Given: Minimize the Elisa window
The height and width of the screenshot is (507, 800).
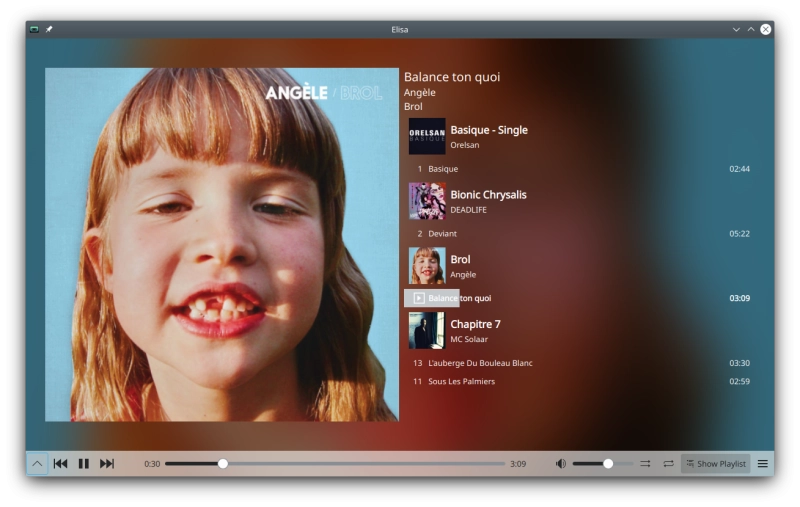Looking at the screenshot, I should pyautogui.click(x=736, y=30).
